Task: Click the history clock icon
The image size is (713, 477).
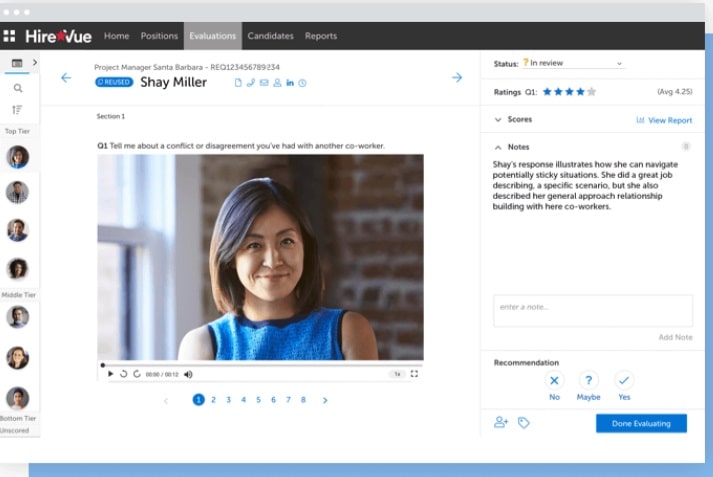Action: (x=302, y=83)
